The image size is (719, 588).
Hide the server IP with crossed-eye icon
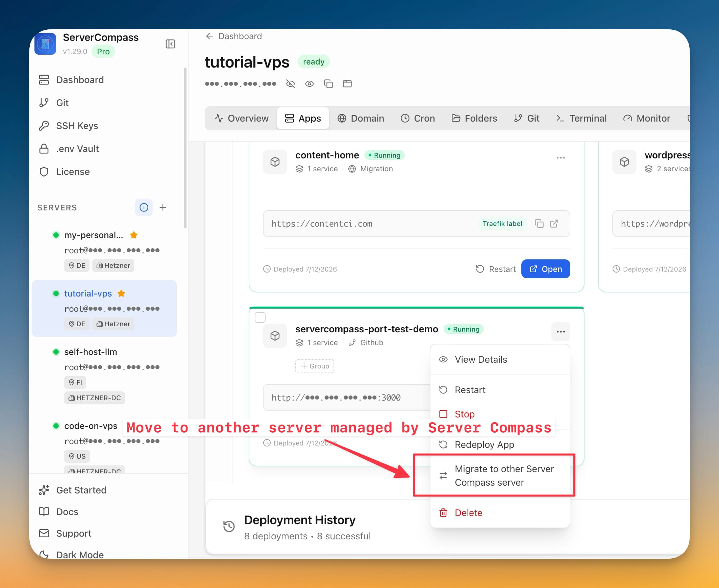tap(290, 84)
